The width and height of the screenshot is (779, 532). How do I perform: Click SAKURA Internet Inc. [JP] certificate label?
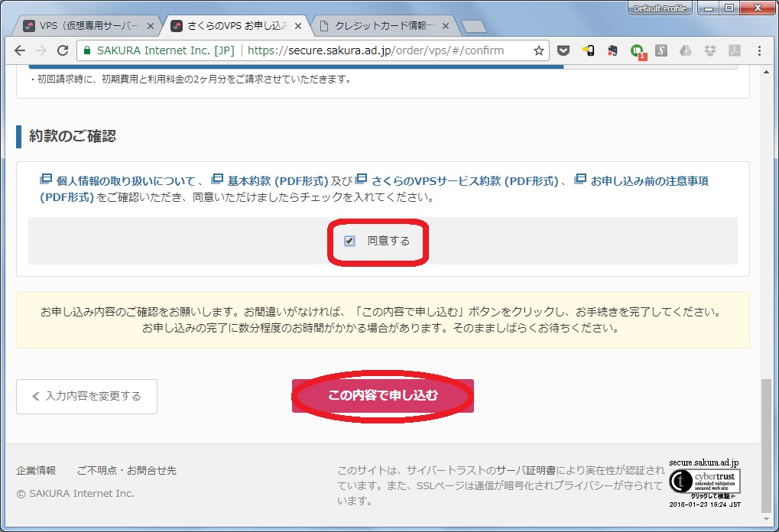coord(165,50)
